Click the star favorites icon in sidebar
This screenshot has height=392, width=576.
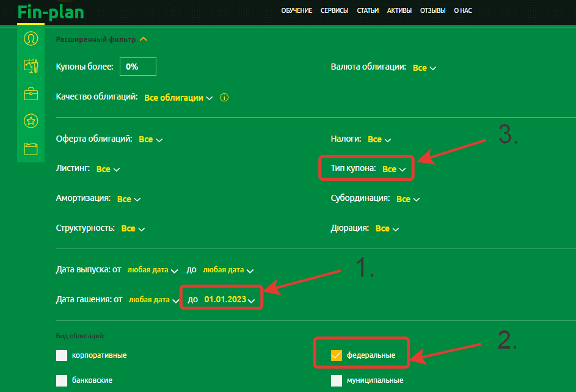coord(31,121)
